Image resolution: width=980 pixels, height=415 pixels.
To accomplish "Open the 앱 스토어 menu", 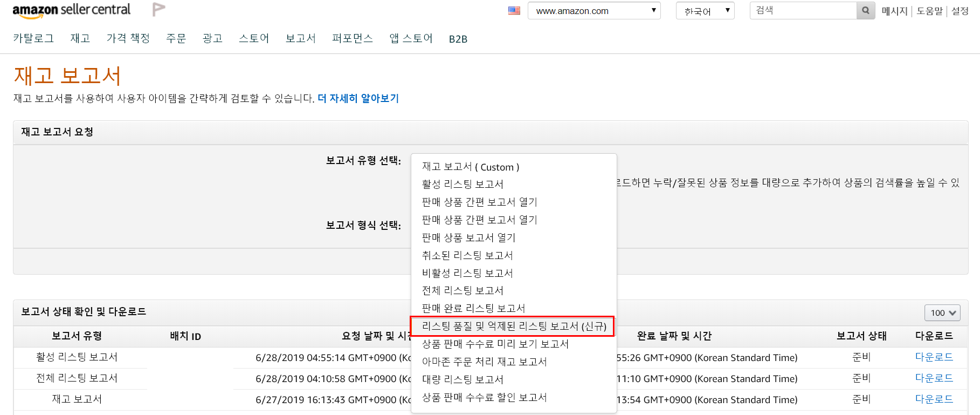I will [411, 38].
